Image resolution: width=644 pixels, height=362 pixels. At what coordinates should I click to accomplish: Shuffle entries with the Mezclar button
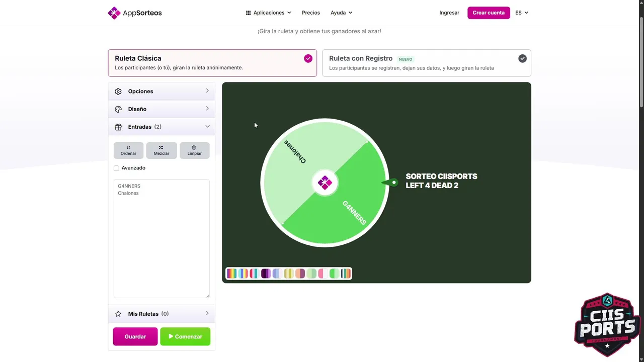(162, 150)
